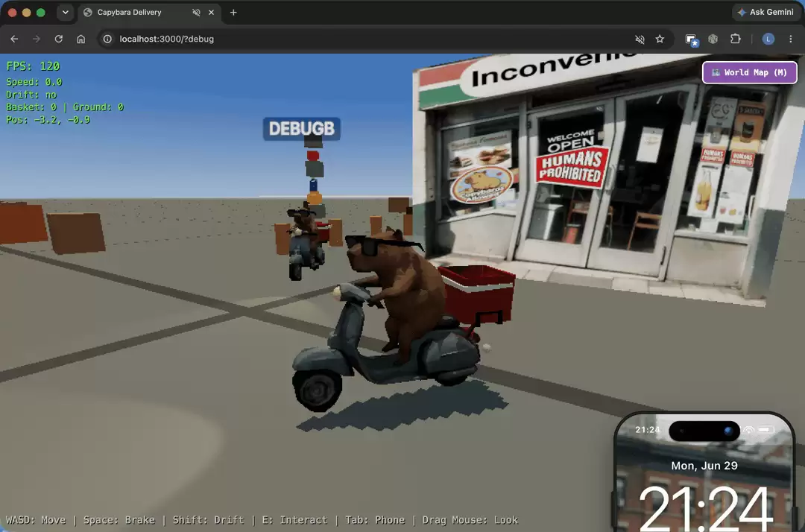Open the Extensions puzzle icon
805x532 pixels.
735,39
